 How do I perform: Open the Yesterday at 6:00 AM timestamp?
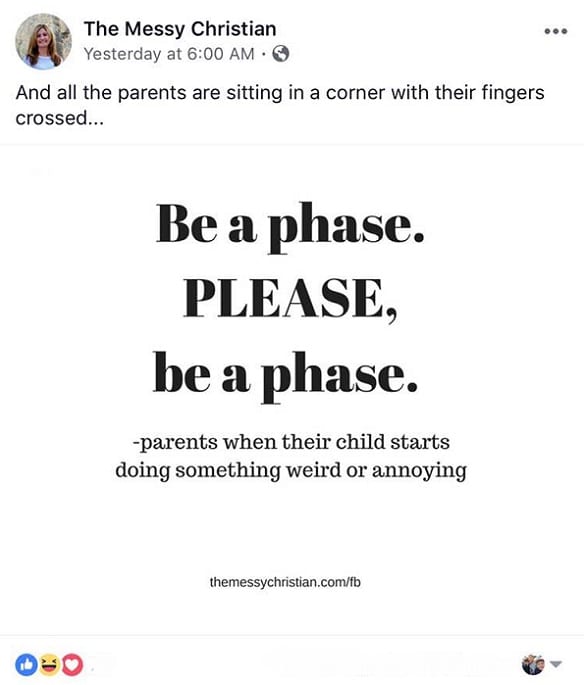[x=169, y=54]
